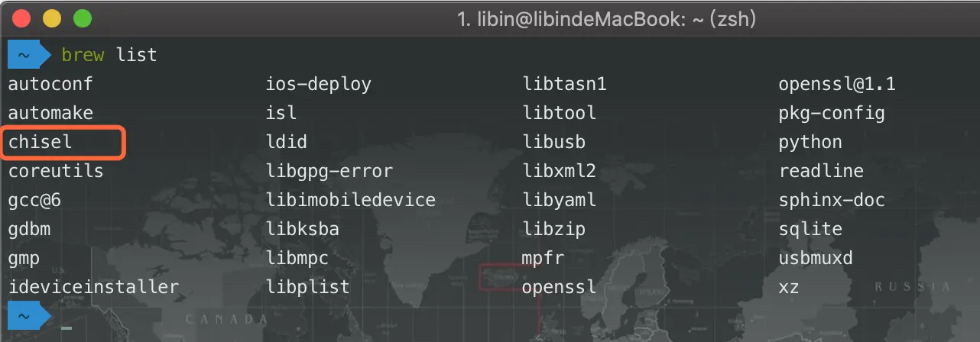980x342 pixels.
Task: Click the openssl@1.1 package name
Action: [x=837, y=84]
